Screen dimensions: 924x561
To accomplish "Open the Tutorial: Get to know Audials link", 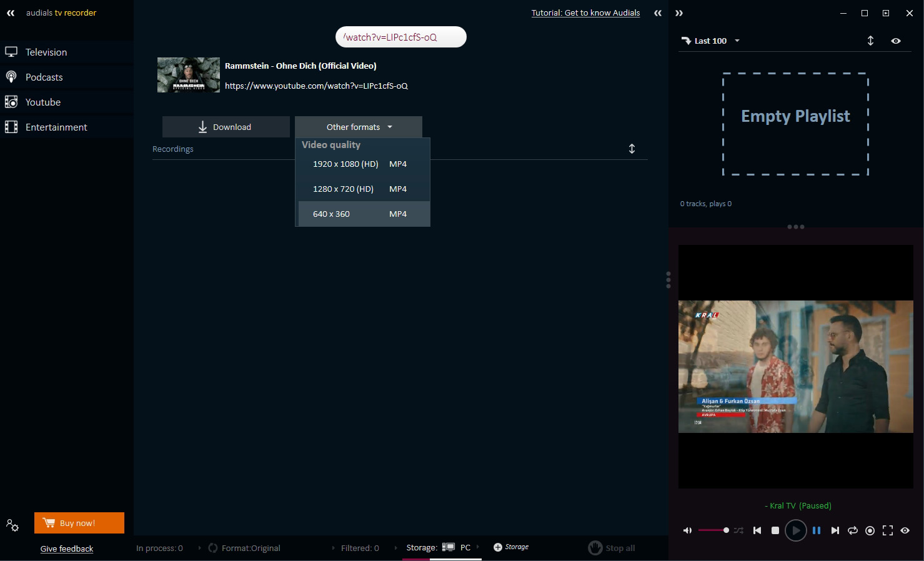I will click(x=585, y=12).
